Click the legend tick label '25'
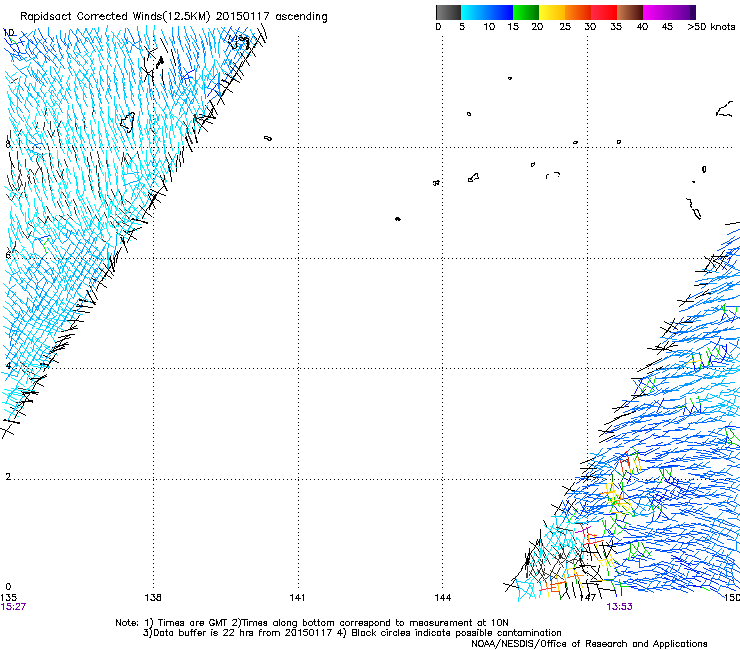Screen dimensions: 740x650 (564, 27)
